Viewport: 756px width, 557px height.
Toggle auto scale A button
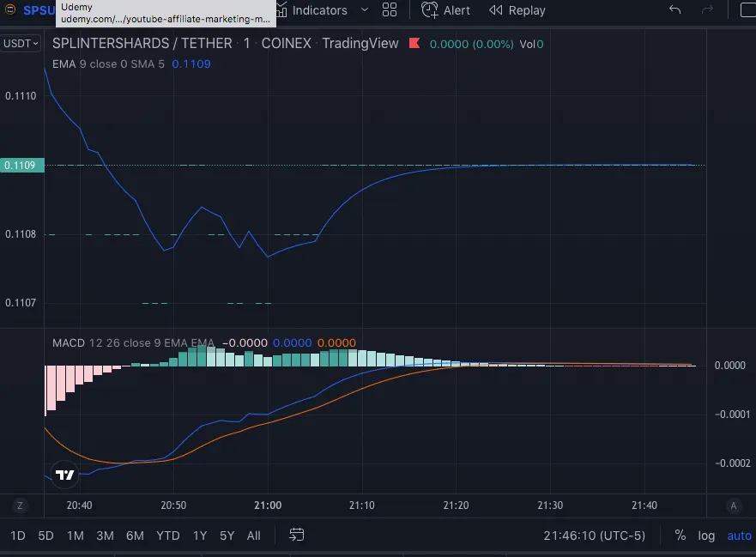tap(734, 506)
